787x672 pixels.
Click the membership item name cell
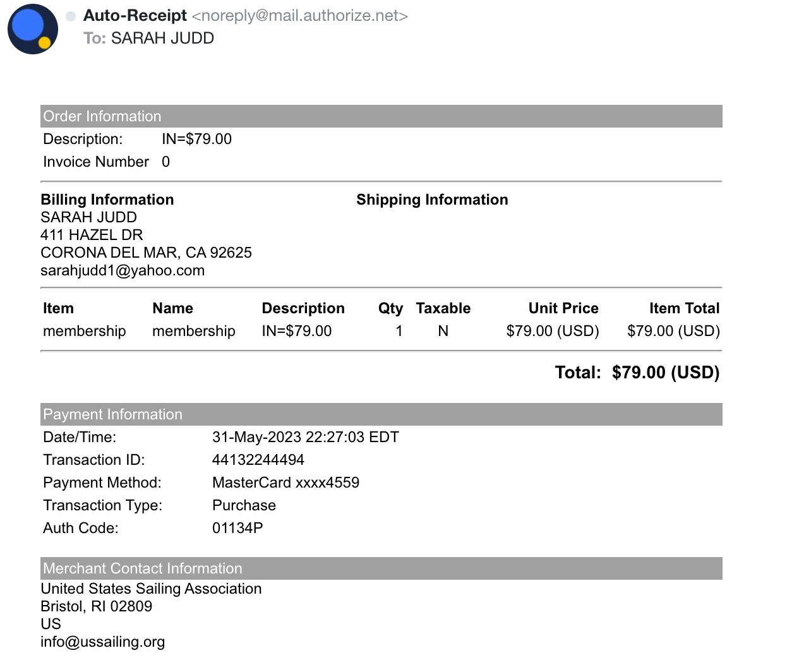(194, 331)
